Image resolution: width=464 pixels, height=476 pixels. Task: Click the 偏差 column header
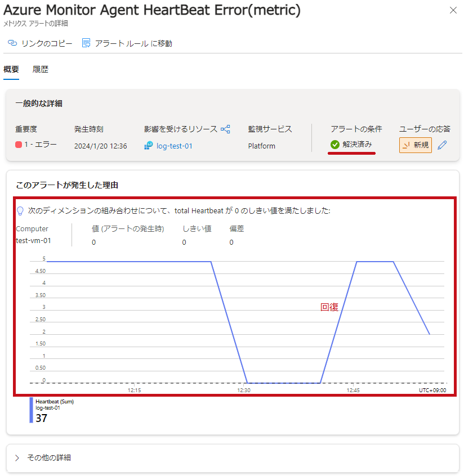tap(237, 228)
